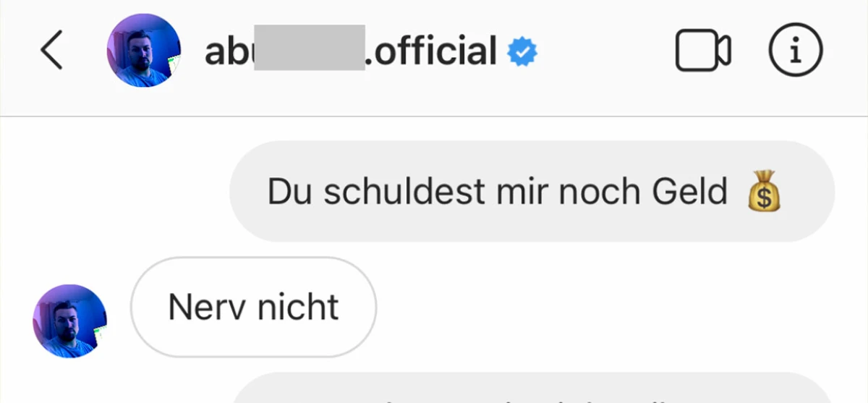
Task: Click the partially visible message at the bottom
Action: [x=532, y=391]
